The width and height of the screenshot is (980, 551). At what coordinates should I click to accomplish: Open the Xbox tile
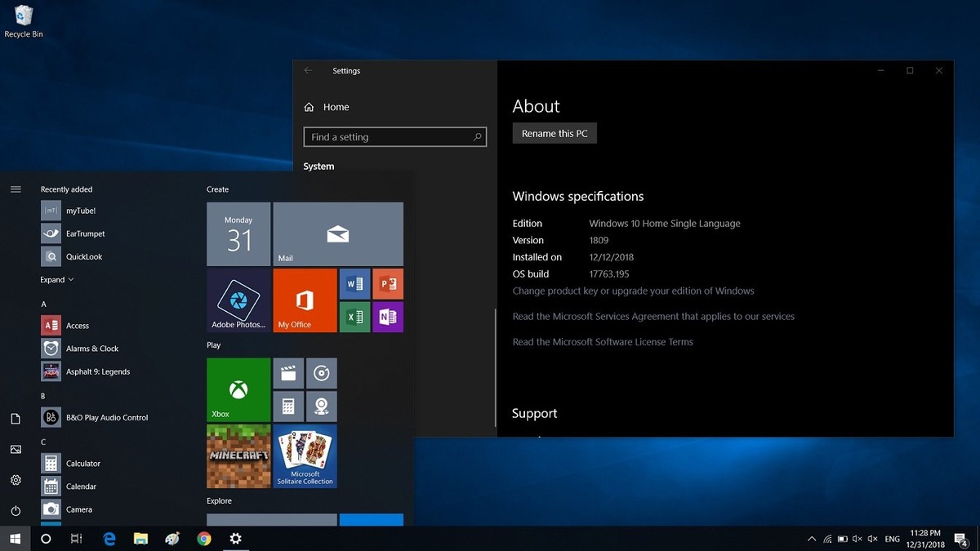tap(238, 389)
